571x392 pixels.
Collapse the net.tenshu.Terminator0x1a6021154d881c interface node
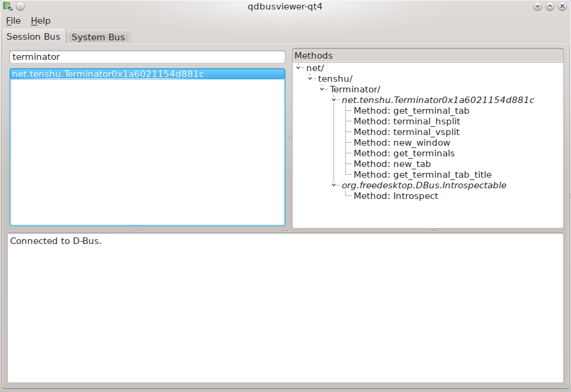334,99
